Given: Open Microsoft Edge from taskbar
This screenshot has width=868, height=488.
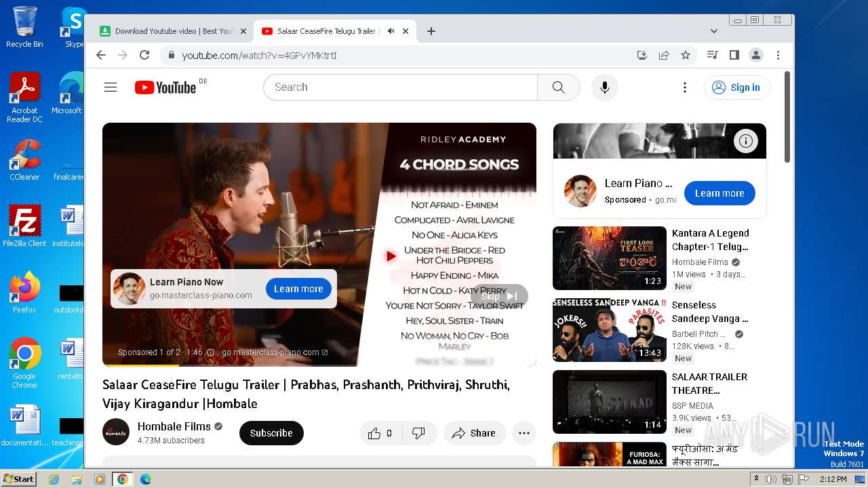Looking at the screenshot, I should tap(146, 479).
